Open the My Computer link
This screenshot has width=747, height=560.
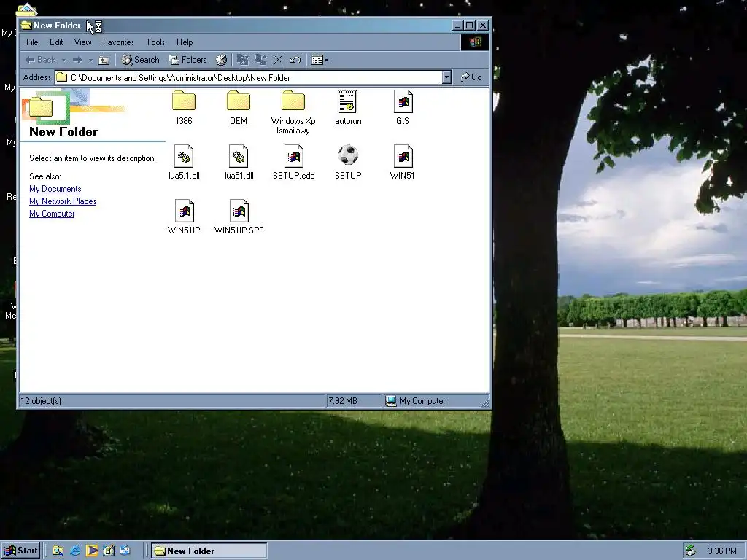(x=52, y=214)
